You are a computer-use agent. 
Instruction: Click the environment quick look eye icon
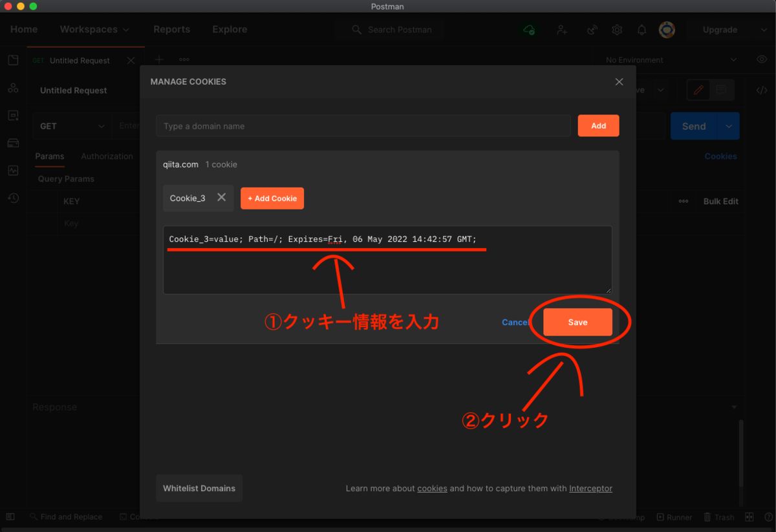(x=762, y=59)
